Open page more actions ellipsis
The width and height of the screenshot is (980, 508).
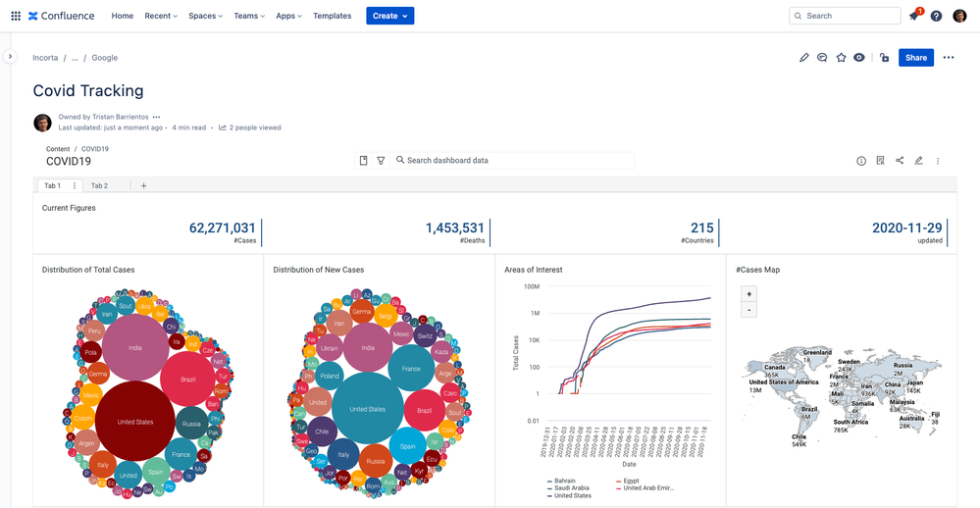[x=949, y=58]
